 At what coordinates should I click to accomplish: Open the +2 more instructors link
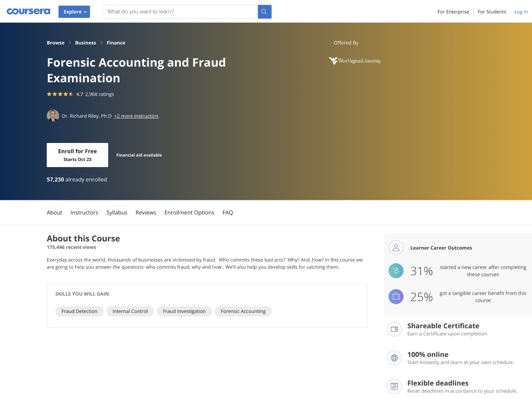pos(136,116)
